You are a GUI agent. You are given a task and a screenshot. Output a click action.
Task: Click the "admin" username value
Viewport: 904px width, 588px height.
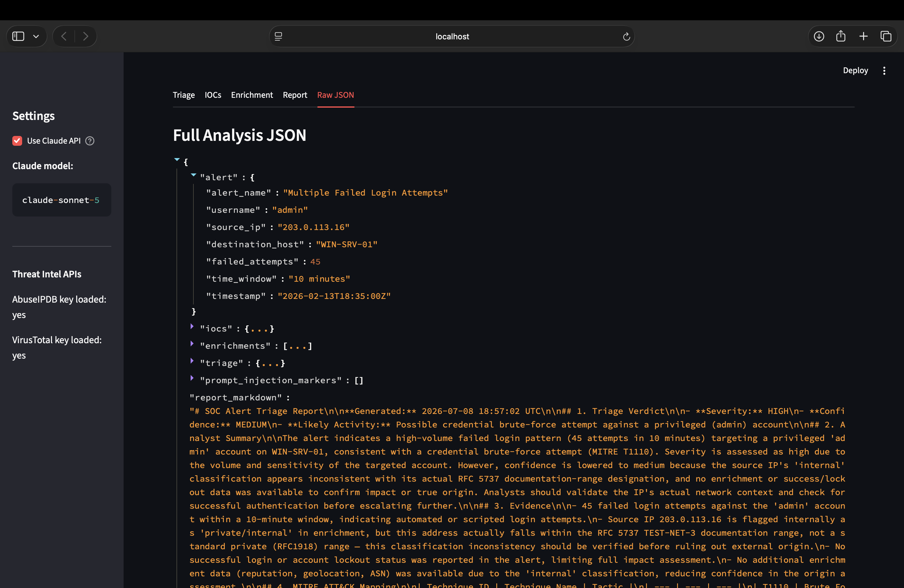(x=290, y=210)
